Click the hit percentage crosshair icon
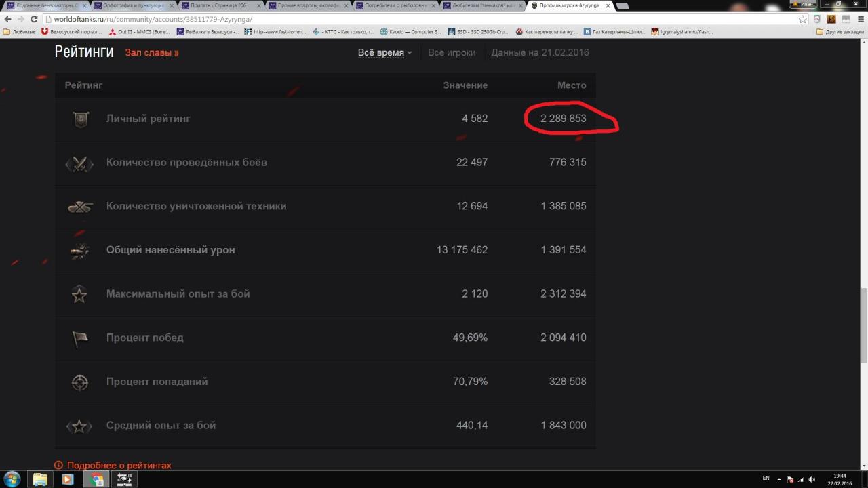Viewport: 868px width, 488px height. pos(80,382)
